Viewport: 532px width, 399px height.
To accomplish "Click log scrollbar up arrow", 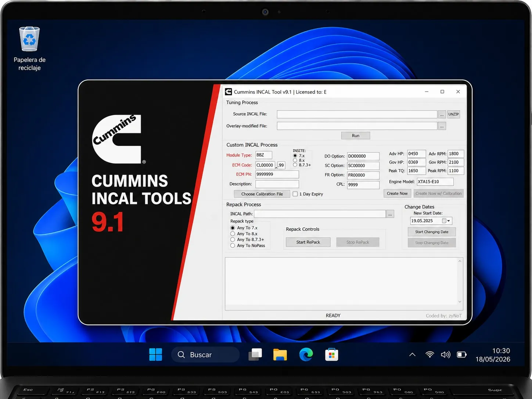I will click(460, 261).
